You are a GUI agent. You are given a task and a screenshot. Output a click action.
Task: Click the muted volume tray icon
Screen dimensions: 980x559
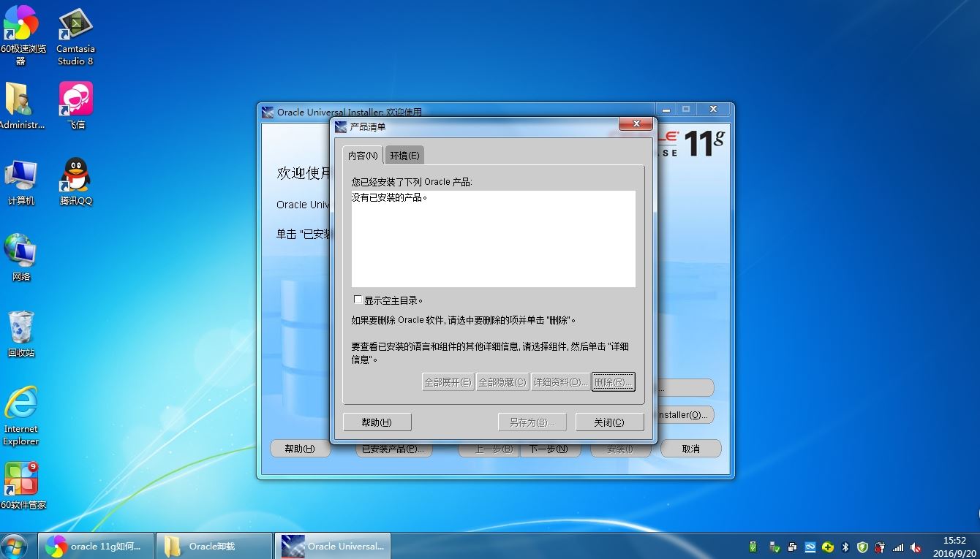pyautogui.click(x=915, y=547)
